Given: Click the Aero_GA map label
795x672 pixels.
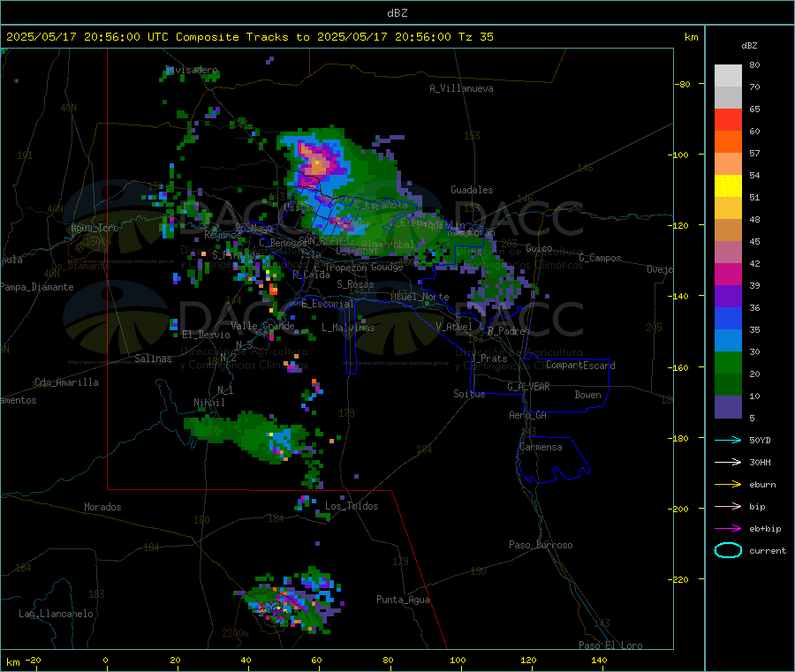Looking at the screenshot, I should pos(528,415).
